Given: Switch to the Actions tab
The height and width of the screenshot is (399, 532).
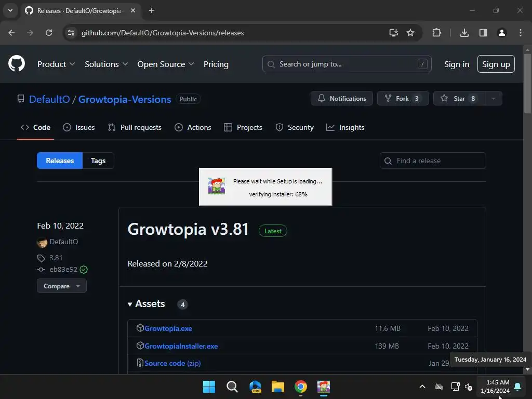Looking at the screenshot, I should pos(193,128).
